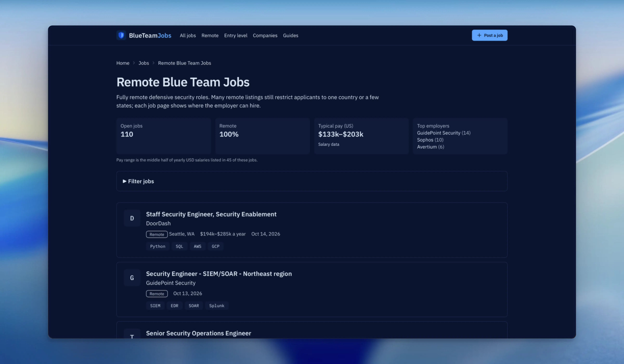This screenshot has width=624, height=364.
Task: Click the Python skill tag
Action: point(157,246)
